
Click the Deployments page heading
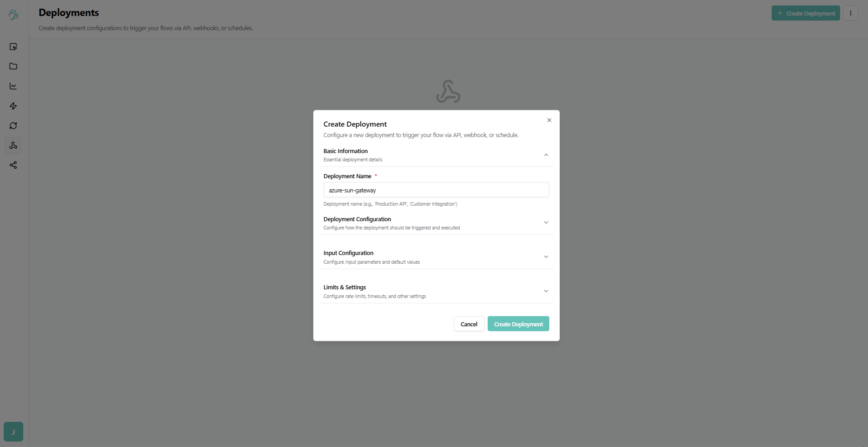coord(69,13)
